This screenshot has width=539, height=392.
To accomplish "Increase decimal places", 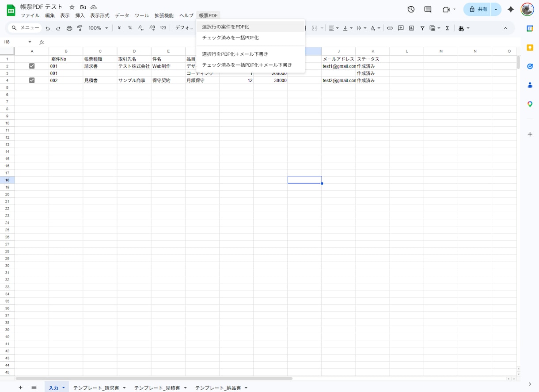I will (x=152, y=28).
